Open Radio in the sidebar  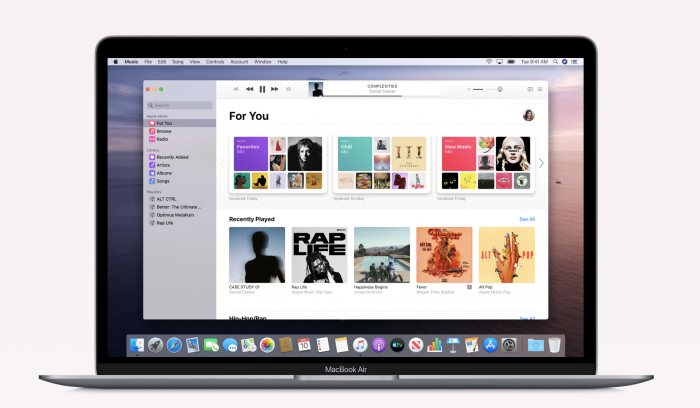pyautogui.click(x=162, y=139)
